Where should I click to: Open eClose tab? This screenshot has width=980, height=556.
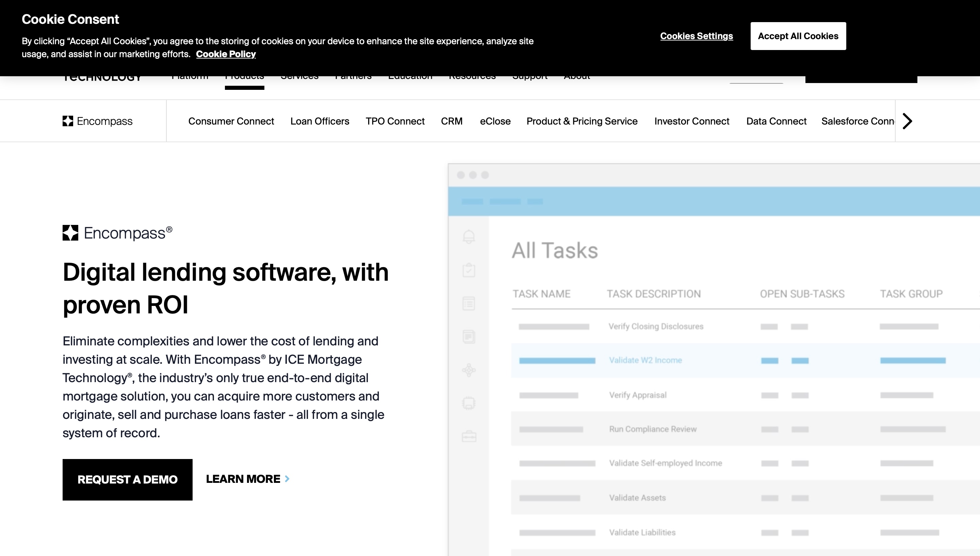pyautogui.click(x=495, y=121)
